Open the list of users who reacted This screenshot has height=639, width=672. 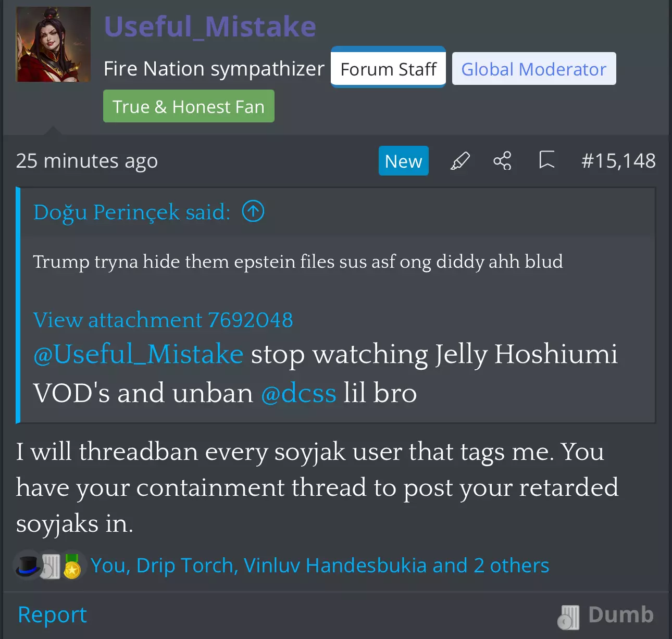coord(320,566)
